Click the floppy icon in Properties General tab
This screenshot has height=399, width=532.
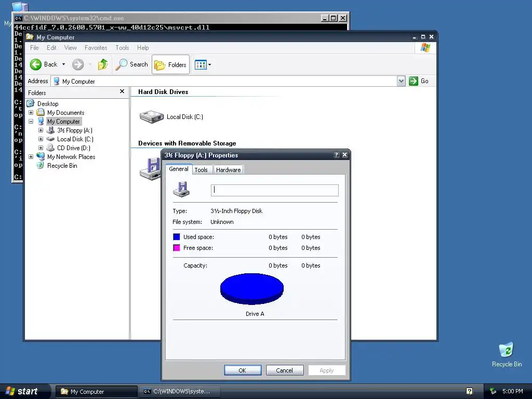181,189
